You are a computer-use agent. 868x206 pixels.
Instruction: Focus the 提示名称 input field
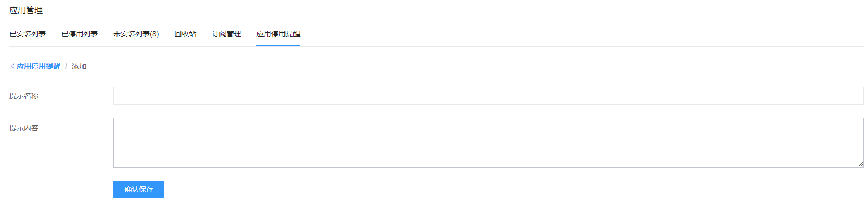pos(488,96)
